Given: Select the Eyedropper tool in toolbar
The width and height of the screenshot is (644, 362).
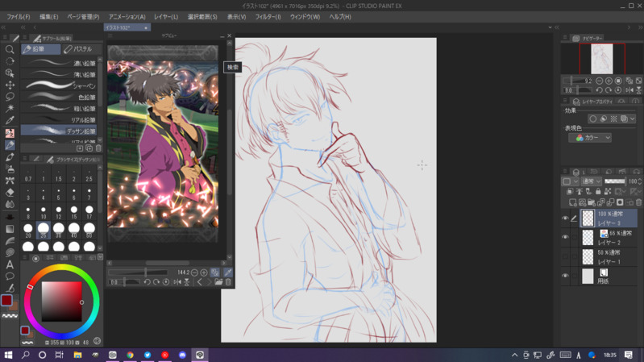Looking at the screenshot, I should click(x=10, y=120).
